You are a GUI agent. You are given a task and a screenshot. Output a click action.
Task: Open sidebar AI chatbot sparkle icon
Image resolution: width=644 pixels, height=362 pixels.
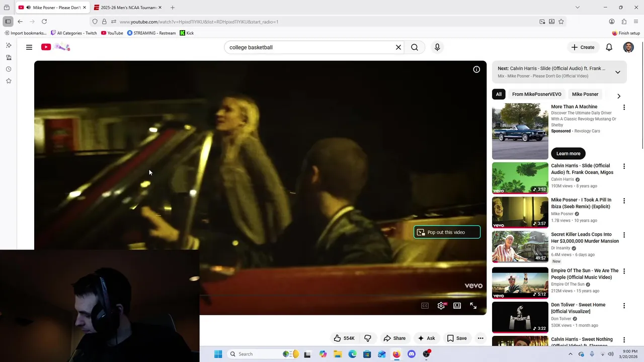pyautogui.click(x=9, y=45)
